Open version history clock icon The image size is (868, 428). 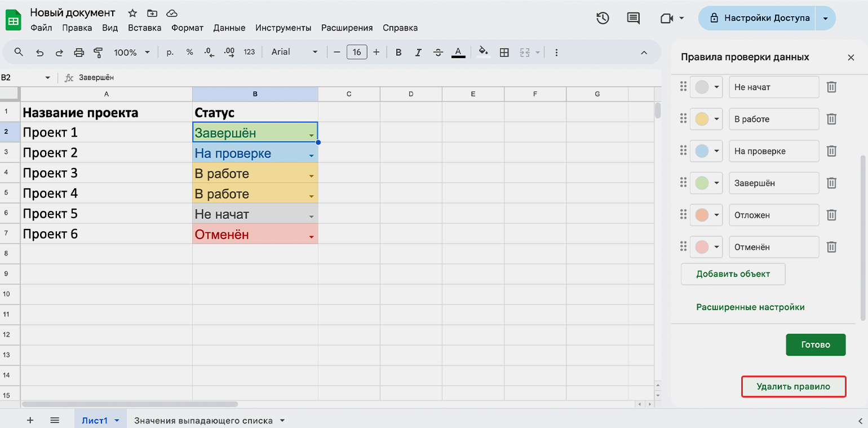[603, 18]
